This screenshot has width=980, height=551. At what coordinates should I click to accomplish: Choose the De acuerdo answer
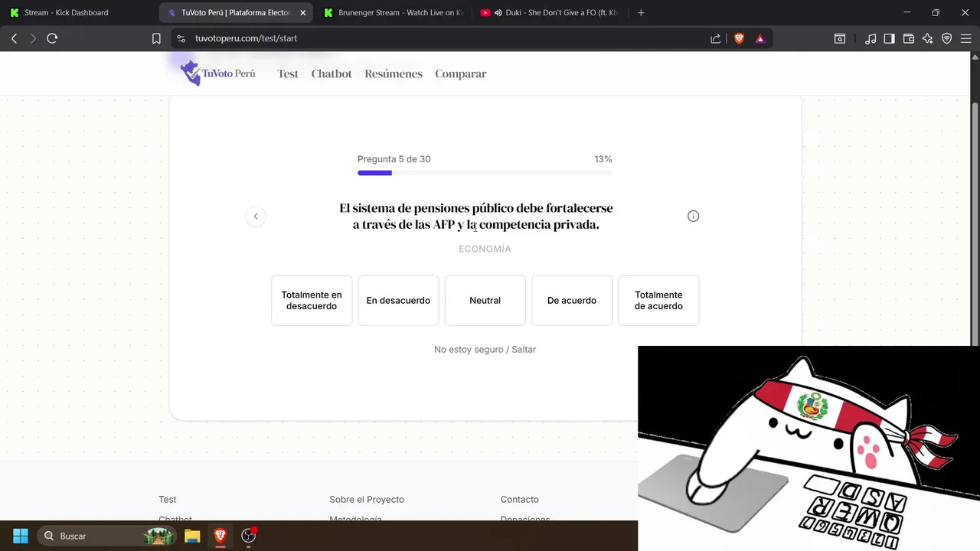coord(572,300)
